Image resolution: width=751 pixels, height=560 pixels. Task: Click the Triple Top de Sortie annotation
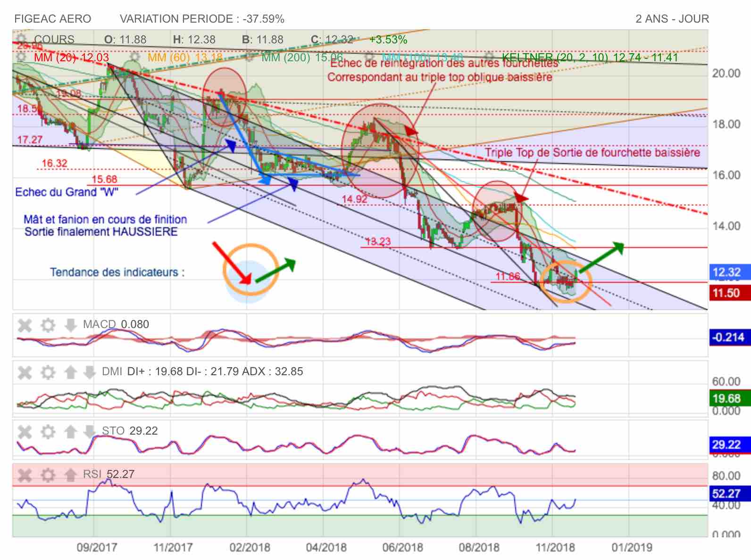[592, 153]
